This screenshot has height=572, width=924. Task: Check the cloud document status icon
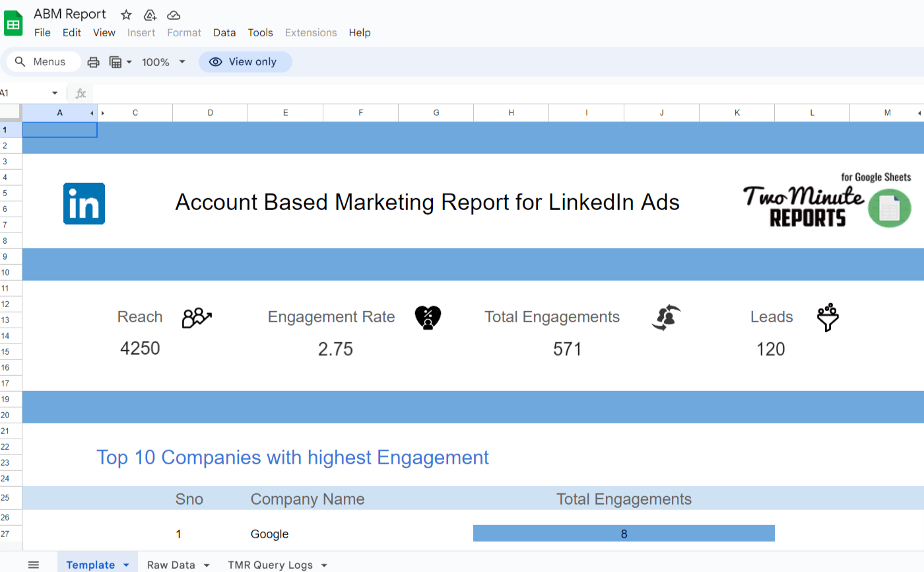click(174, 15)
